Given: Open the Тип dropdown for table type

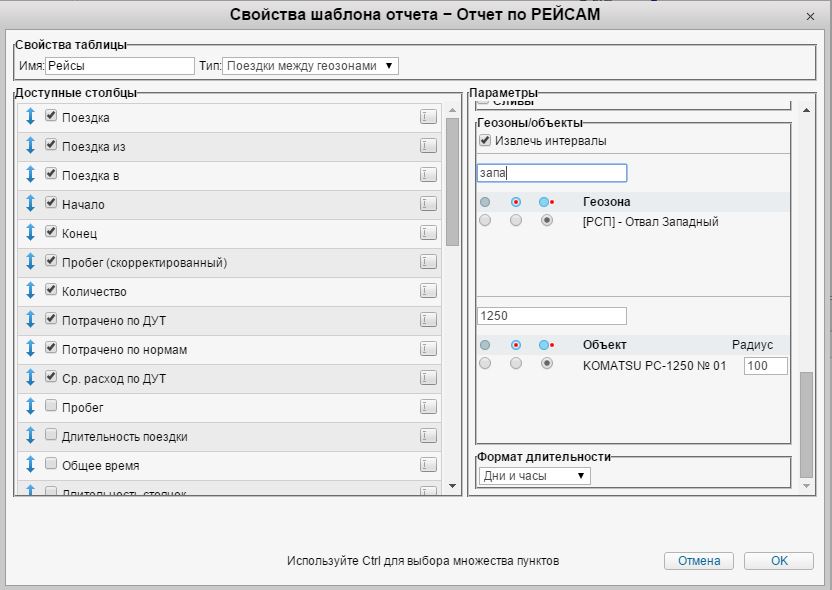Looking at the screenshot, I should tap(310, 66).
